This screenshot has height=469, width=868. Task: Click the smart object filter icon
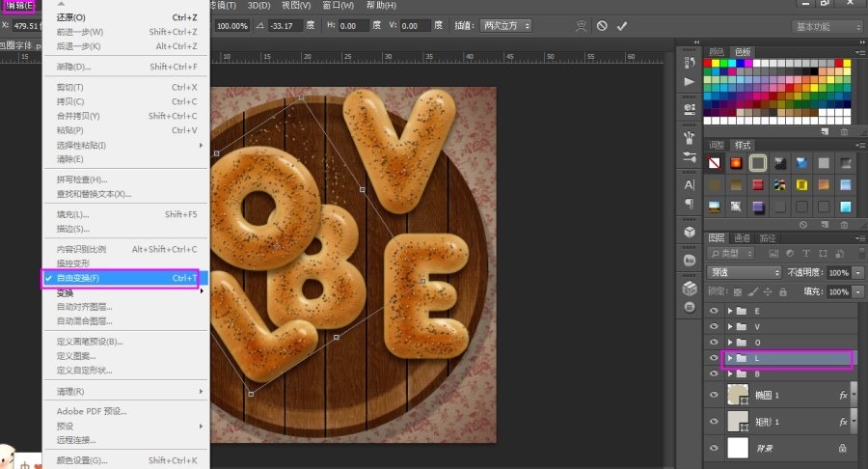tap(839, 254)
